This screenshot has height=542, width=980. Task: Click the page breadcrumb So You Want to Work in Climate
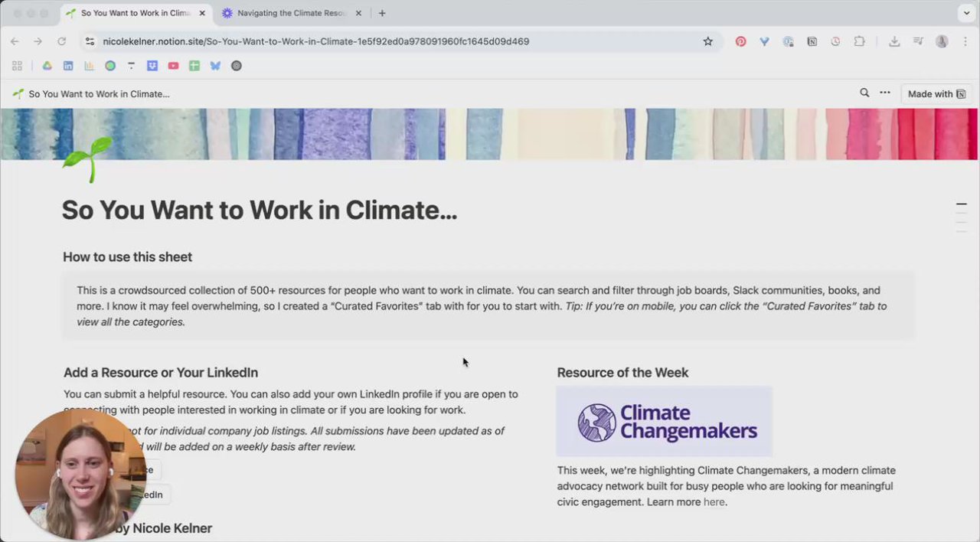(91, 94)
